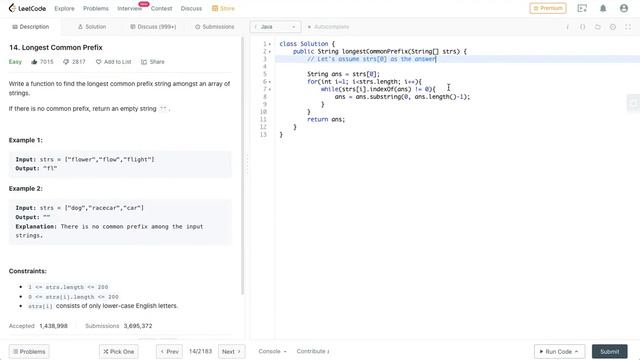
Task: Open the Java language dropdown
Action: pyautogui.click(x=276, y=27)
